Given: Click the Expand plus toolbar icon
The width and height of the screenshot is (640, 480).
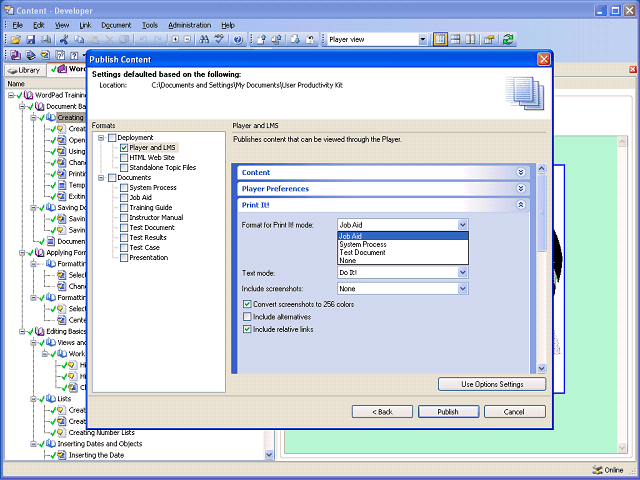Looking at the screenshot, I should click(176, 40).
